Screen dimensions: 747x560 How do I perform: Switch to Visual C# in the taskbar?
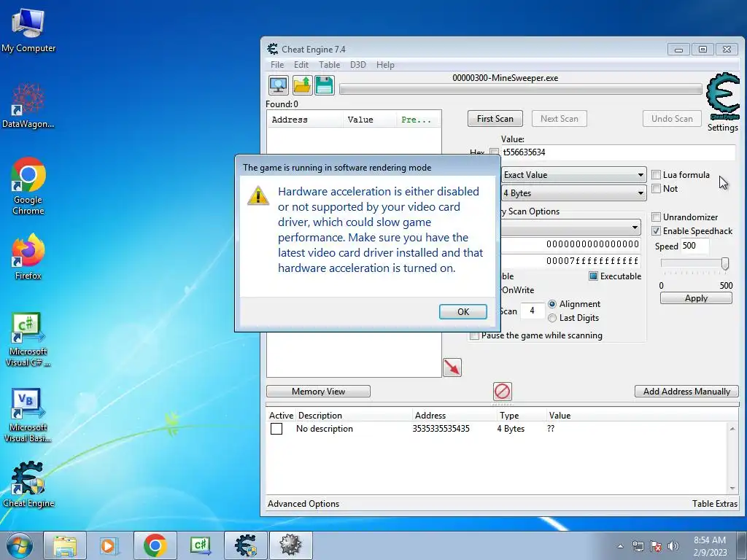tap(200, 545)
